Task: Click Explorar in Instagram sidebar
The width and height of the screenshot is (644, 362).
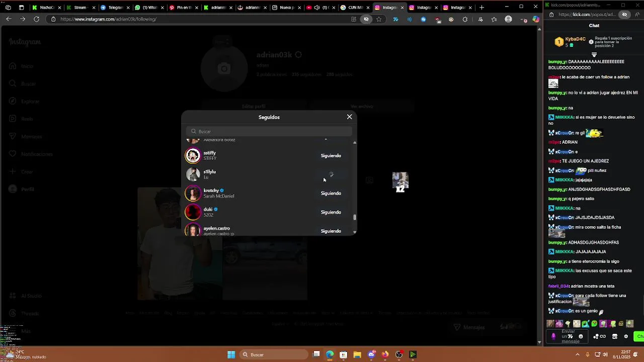Action: tap(24, 102)
